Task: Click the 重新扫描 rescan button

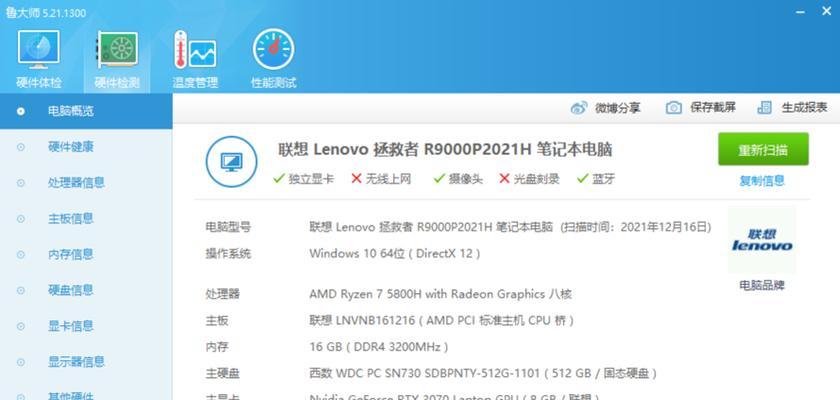Action: pos(763,149)
